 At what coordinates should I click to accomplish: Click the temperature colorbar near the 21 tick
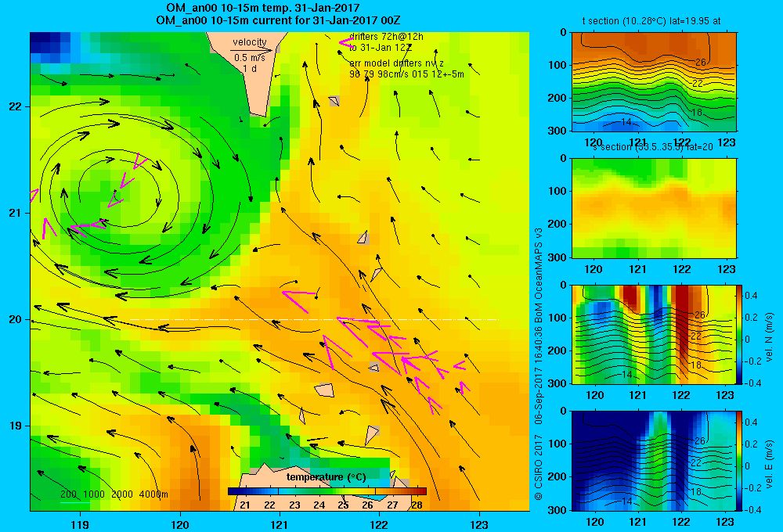(x=244, y=491)
